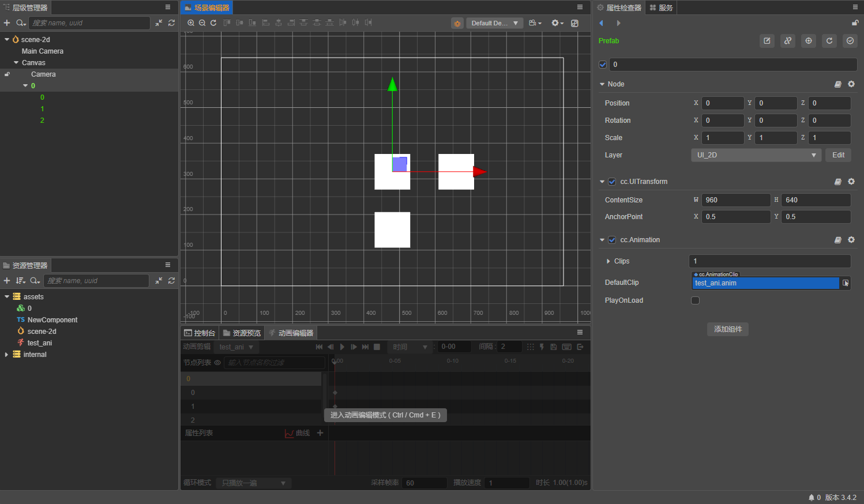The width and height of the screenshot is (864, 504).
Task: Open the Layer UI_2D dropdown
Action: pos(756,155)
